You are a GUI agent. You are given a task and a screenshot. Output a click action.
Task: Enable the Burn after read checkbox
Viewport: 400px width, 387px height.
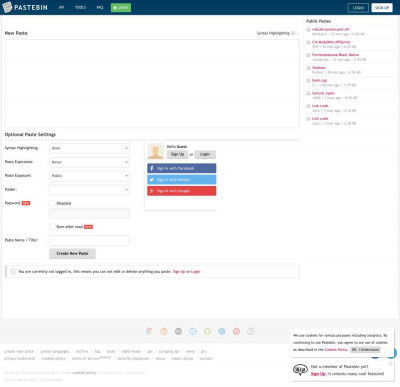pos(52,227)
